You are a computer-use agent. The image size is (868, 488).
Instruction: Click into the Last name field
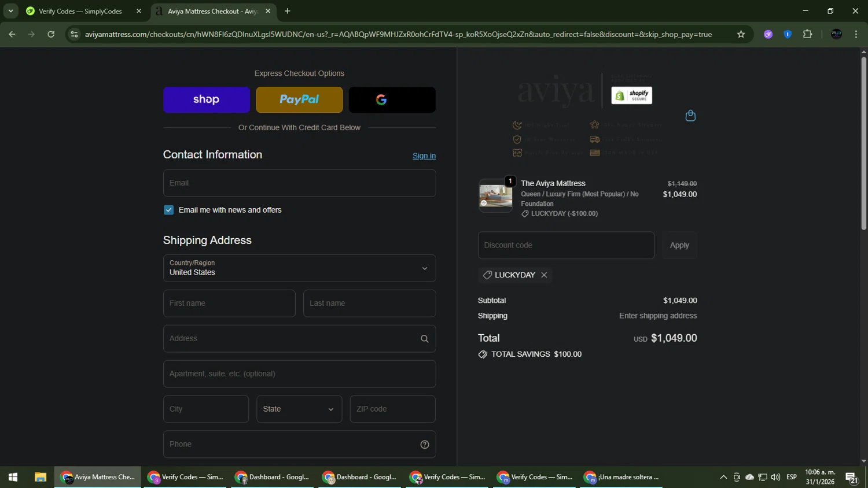pyautogui.click(x=369, y=304)
